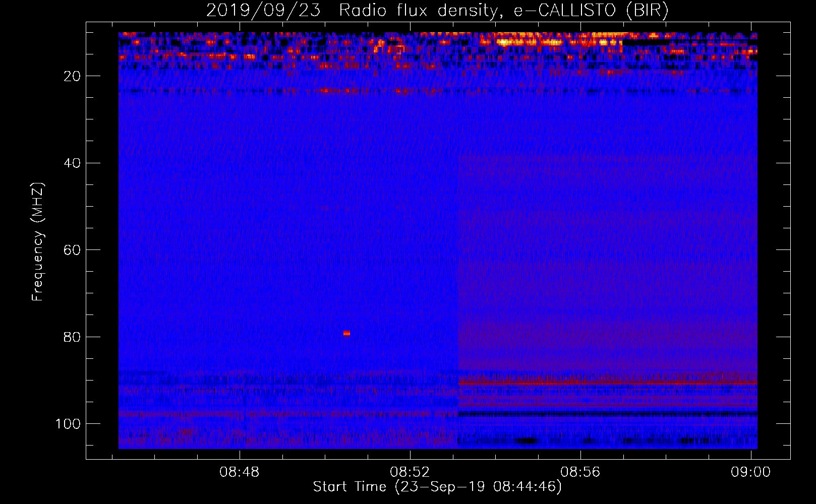Click the '40' frequency tick label
Screen dimensions: 816x504
click(73, 163)
